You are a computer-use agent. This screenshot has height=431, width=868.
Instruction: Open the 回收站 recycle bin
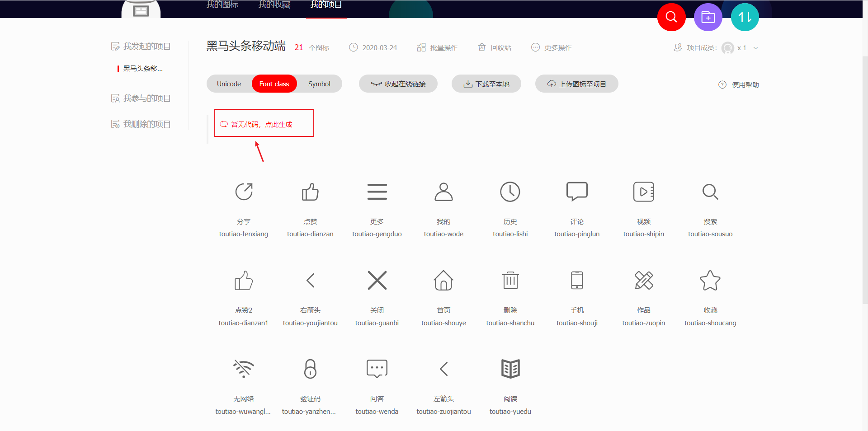495,47
